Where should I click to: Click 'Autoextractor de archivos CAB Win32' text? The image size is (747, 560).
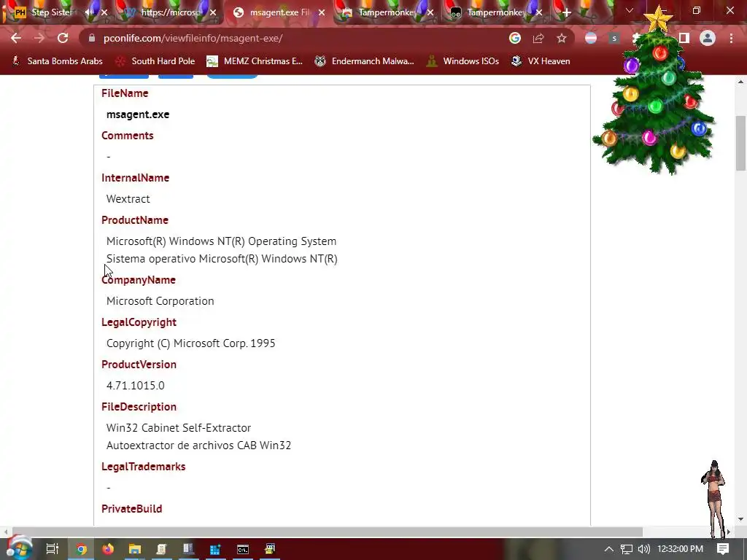(198, 446)
